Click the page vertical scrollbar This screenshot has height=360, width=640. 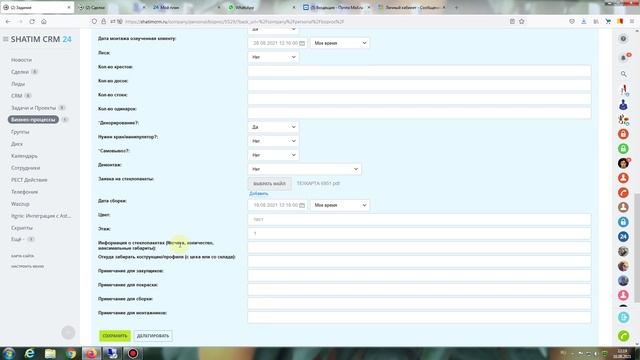point(636,249)
